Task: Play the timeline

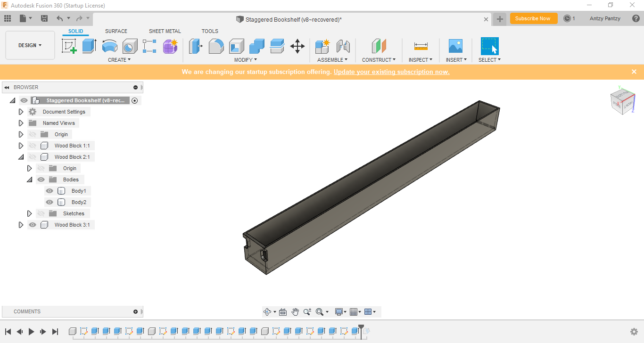Action: coord(32,332)
